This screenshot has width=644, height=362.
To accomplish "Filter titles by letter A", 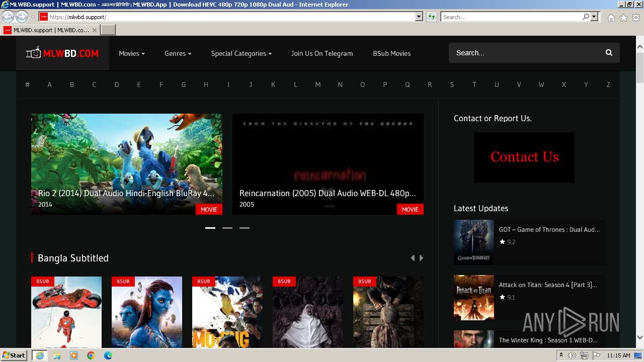I will pyautogui.click(x=49, y=84).
